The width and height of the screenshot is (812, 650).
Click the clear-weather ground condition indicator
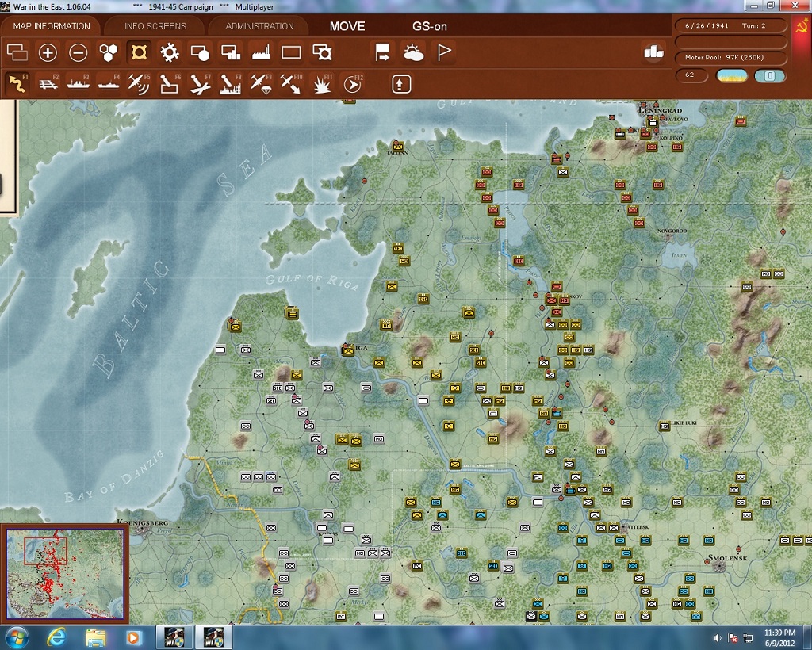tap(732, 75)
